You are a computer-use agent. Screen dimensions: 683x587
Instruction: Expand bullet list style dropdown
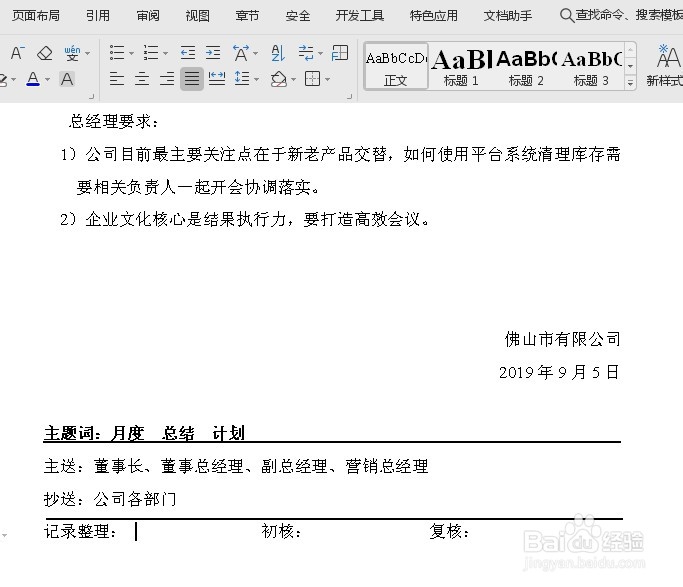coord(131,54)
